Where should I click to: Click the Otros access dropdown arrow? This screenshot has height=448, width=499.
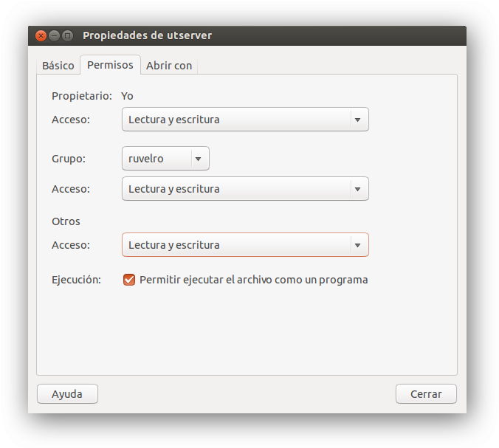[x=358, y=245]
